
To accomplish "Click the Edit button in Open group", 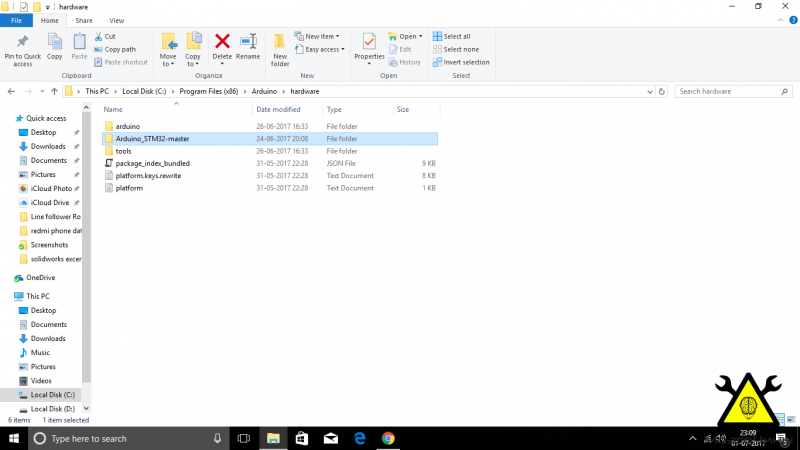I will (400, 49).
